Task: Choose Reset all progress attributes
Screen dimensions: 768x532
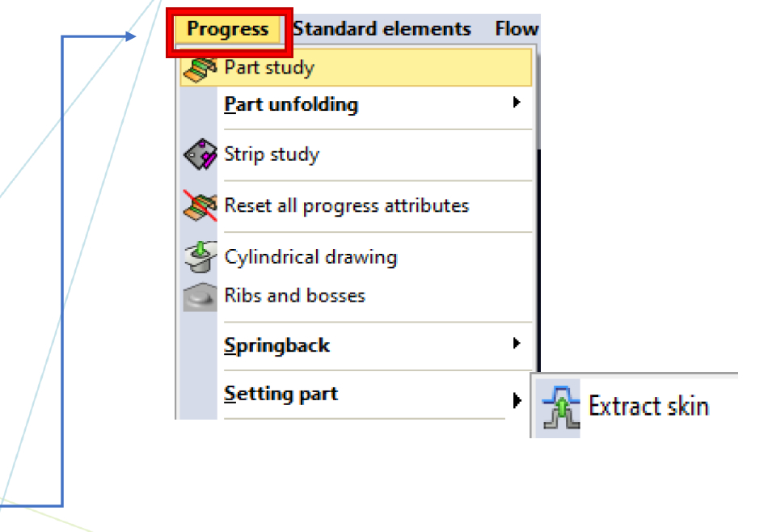Action: (346, 205)
